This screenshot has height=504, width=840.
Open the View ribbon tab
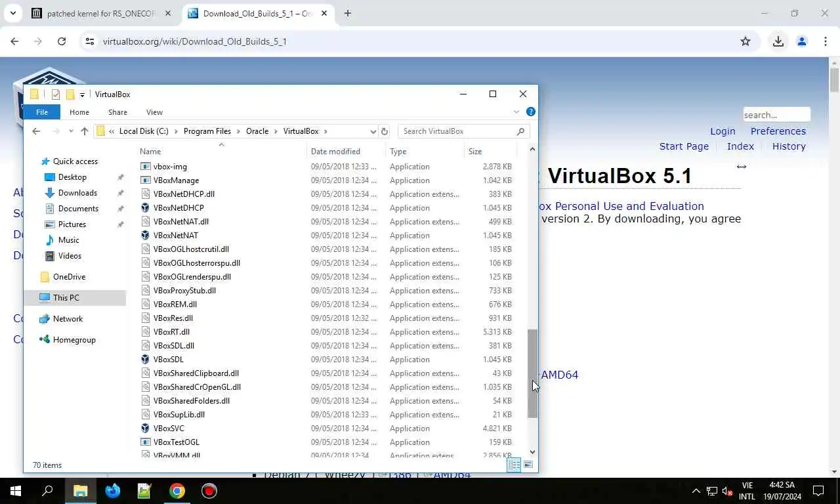click(x=154, y=112)
